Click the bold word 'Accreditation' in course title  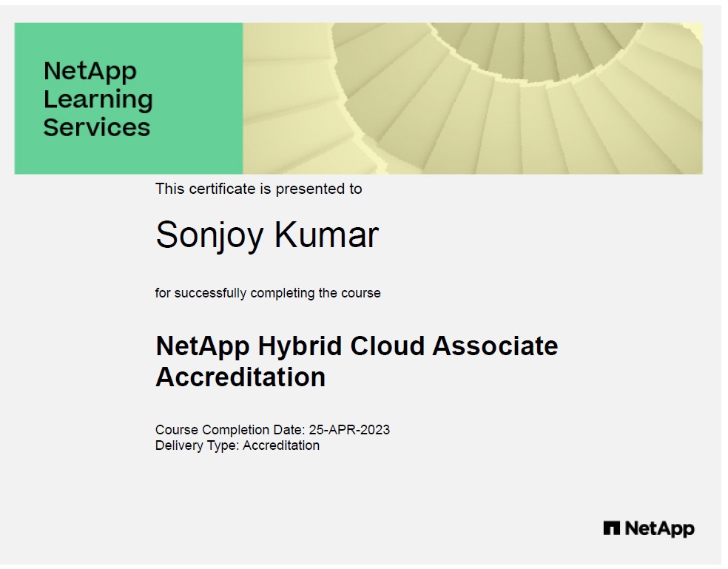[240, 377]
